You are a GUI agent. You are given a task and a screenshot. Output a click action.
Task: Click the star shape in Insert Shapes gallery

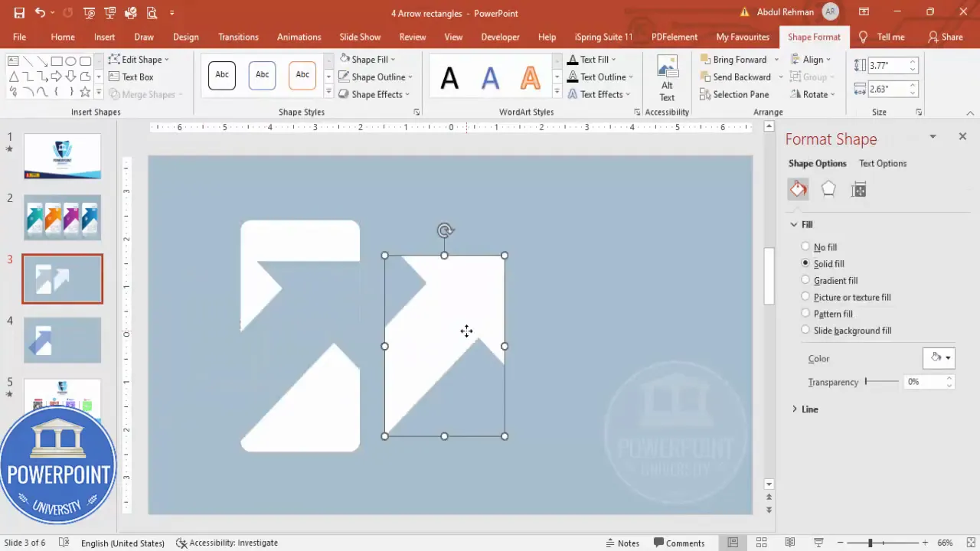84,92
